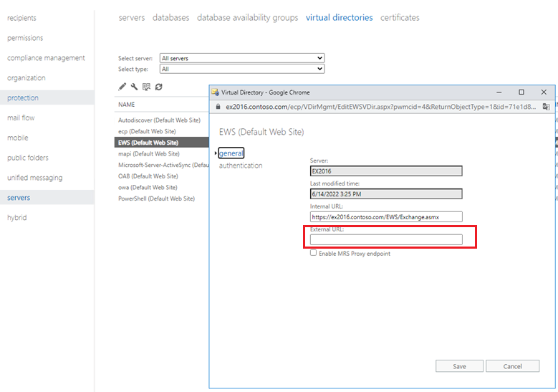
Task: Click the NAME column header
Action: click(x=127, y=105)
